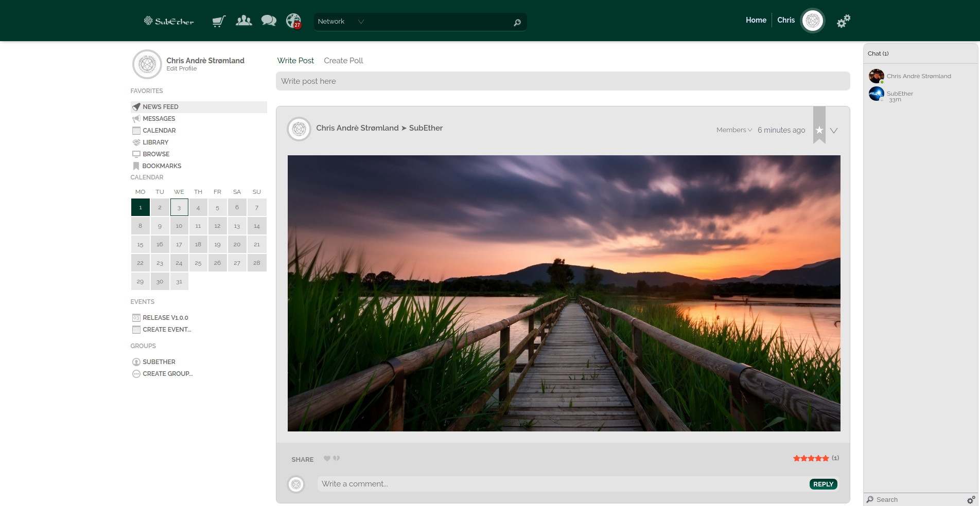This screenshot has width=980, height=506.
Task: Click the Reply button
Action: pyautogui.click(x=824, y=484)
